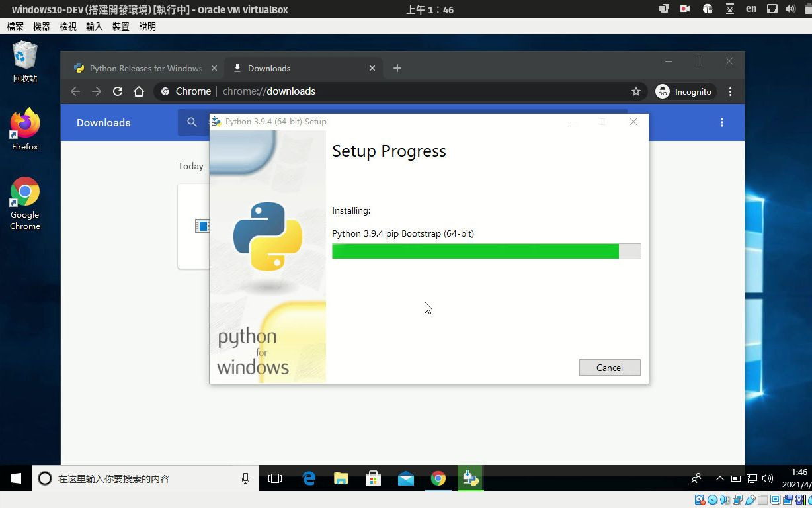This screenshot has width=812, height=508.
Task: Expand hidden icons chevron in Windows taskbar
Action: [719, 478]
